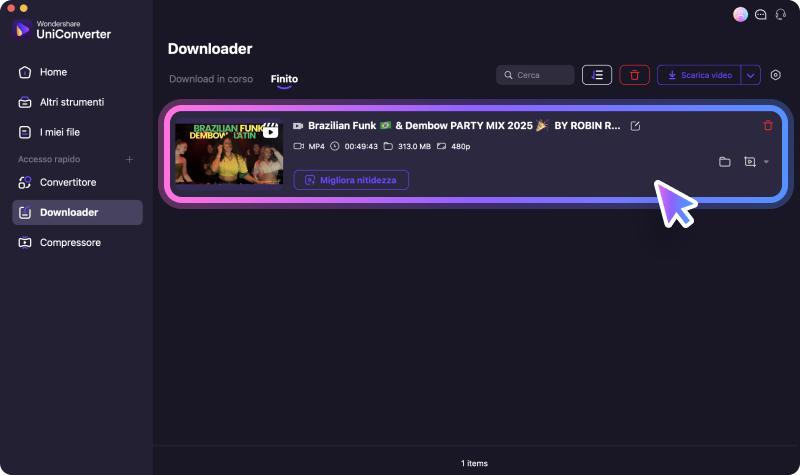Open the user profile avatar
The height and width of the screenshot is (475, 800).
740,14
